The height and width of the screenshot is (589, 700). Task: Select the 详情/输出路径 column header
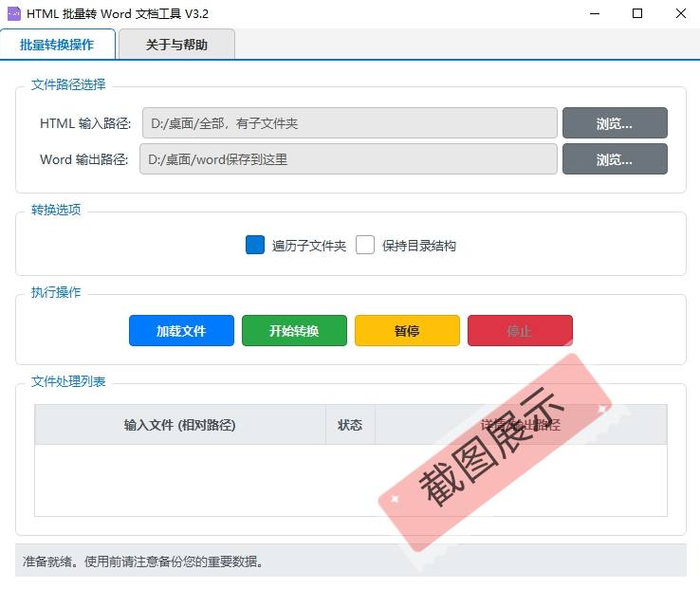(521, 425)
